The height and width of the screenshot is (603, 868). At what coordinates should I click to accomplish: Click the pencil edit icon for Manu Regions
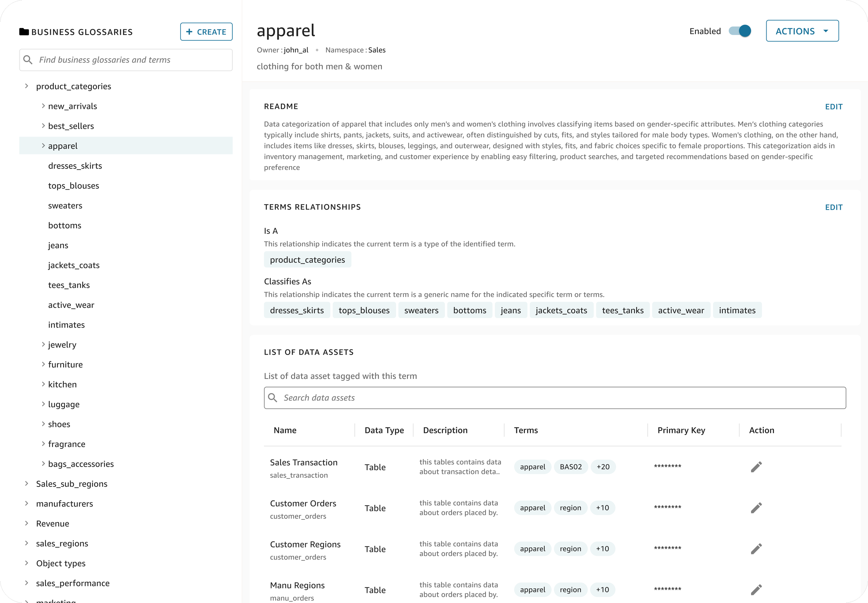(x=756, y=589)
